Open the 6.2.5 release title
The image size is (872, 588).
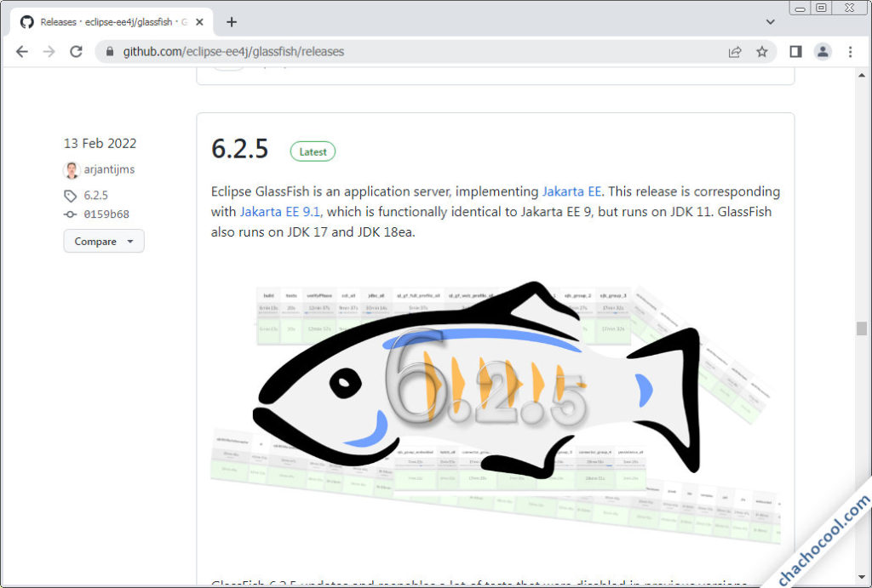point(239,149)
